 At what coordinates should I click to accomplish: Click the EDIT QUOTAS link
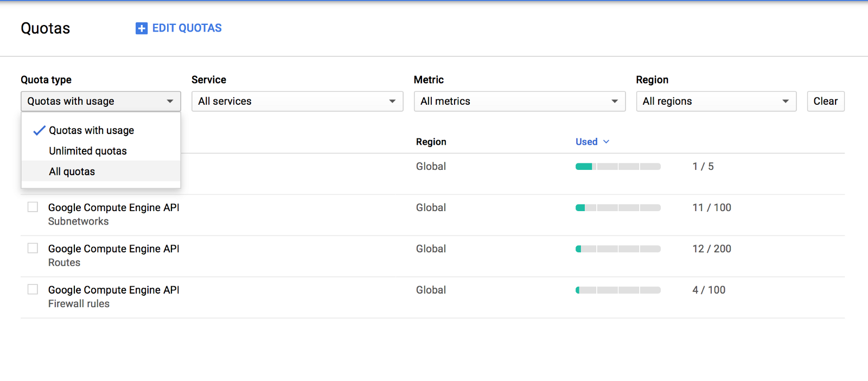[187, 28]
